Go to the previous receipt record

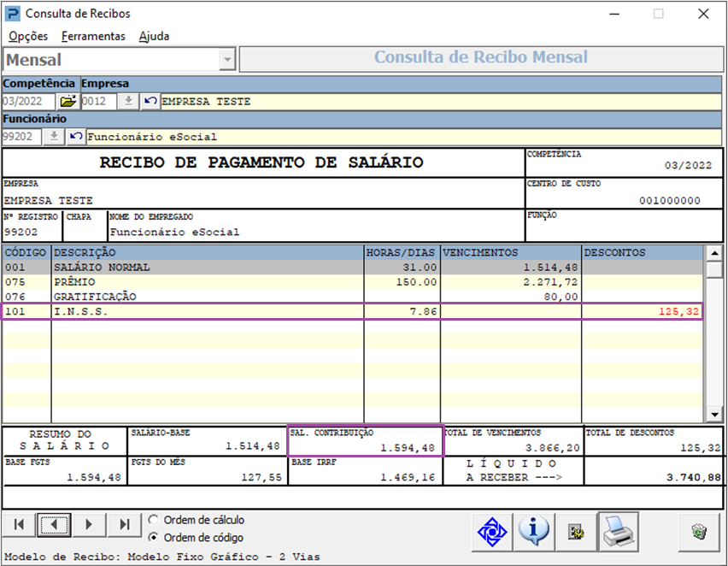pyautogui.click(x=55, y=525)
